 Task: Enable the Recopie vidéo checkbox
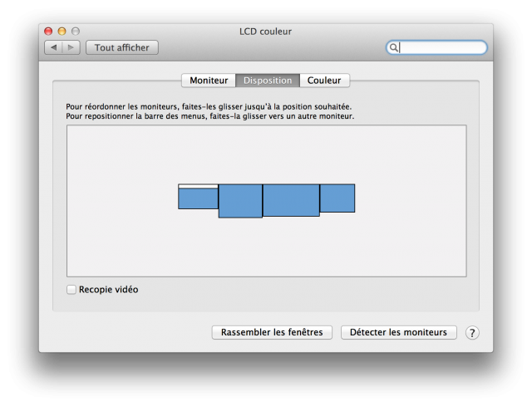(71, 290)
